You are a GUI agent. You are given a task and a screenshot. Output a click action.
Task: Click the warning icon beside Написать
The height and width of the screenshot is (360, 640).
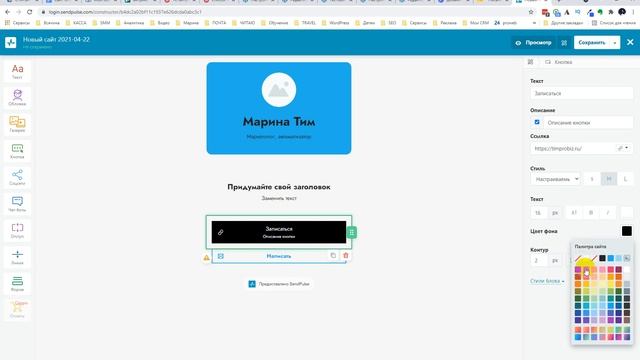207,258
